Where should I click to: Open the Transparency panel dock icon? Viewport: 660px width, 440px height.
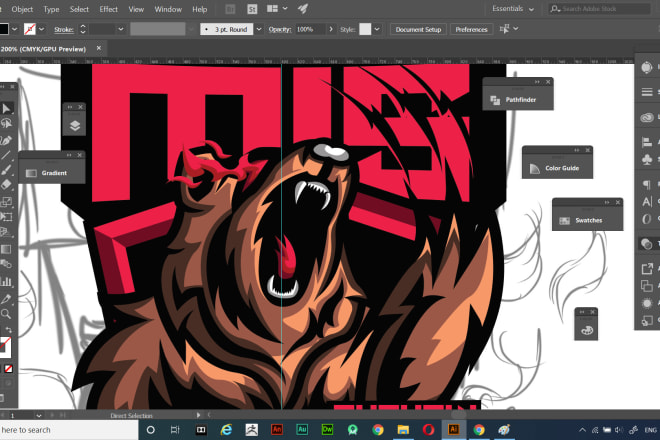(x=647, y=243)
